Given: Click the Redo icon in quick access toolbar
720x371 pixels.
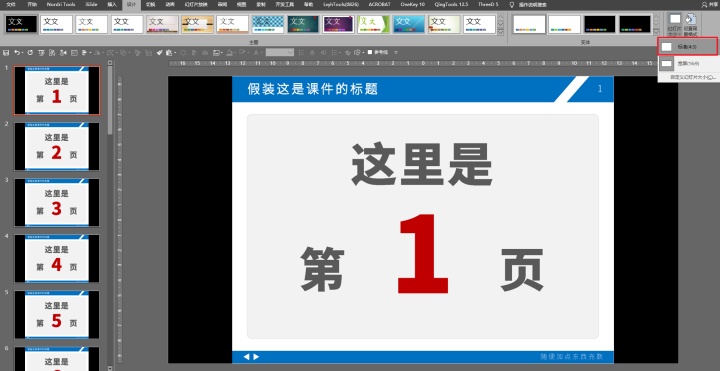Looking at the screenshot, I should [30, 52].
